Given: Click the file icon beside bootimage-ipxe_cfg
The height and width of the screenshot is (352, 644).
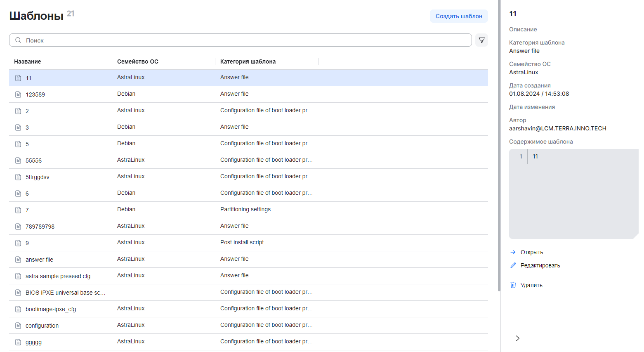Looking at the screenshot, I should (x=18, y=309).
